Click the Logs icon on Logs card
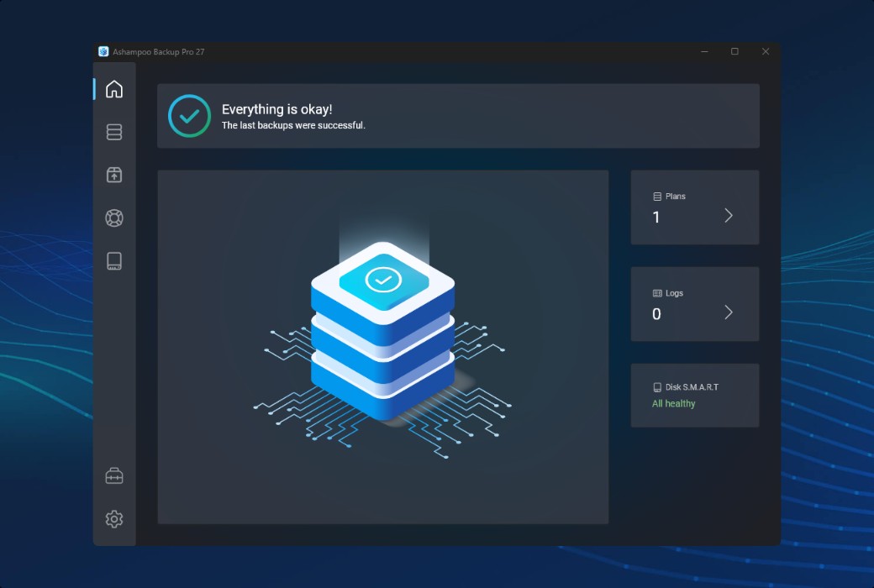 [x=657, y=292]
